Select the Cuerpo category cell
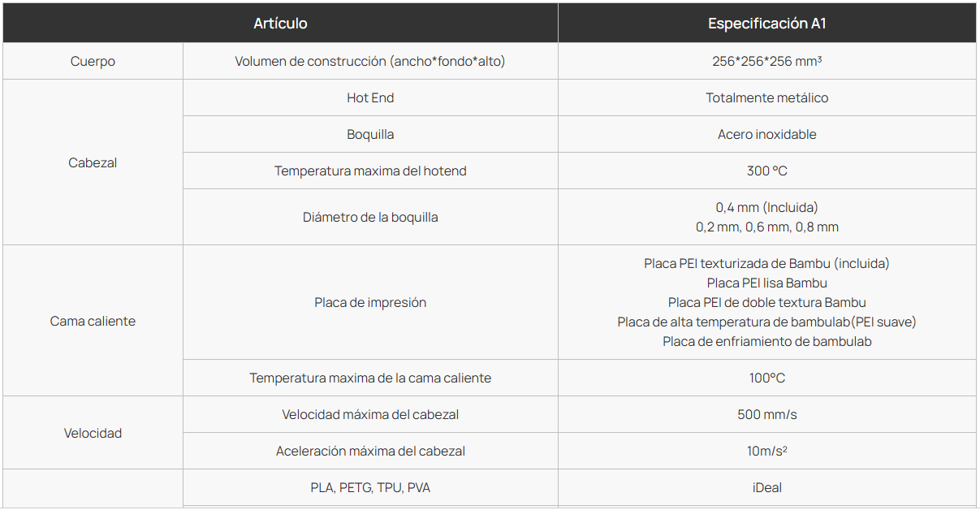Screen dimensions: 980x510 [93, 62]
